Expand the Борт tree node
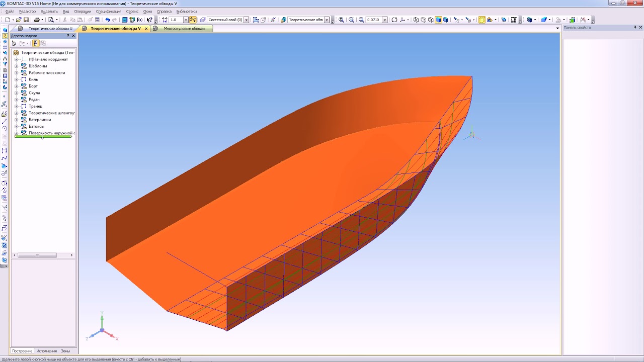The image size is (644, 362). pyautogui.click(x=16, y=86)
